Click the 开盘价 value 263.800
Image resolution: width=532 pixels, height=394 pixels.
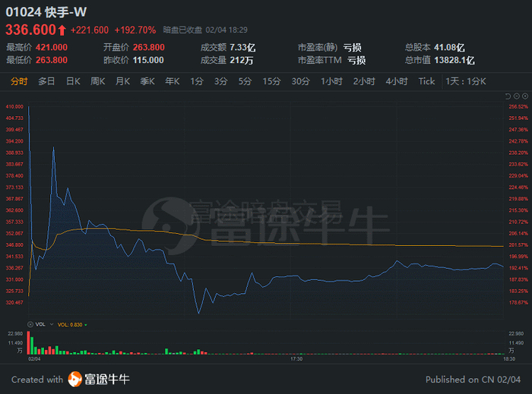(149, 47)
